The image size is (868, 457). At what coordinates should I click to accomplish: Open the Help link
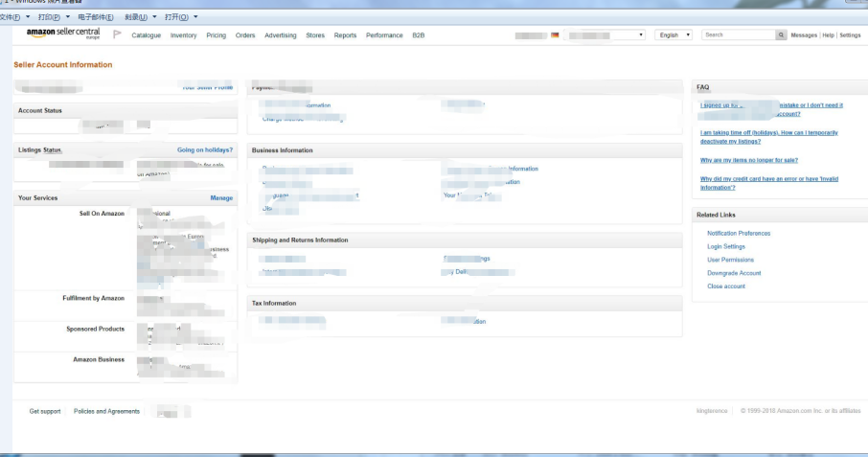(x=828, y=35)
